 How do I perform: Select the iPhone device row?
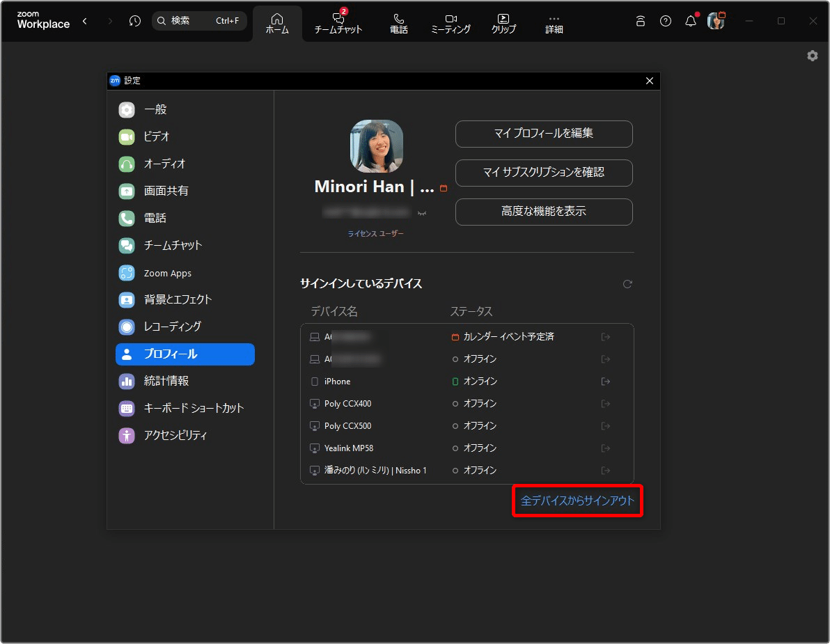pos(467,382)
